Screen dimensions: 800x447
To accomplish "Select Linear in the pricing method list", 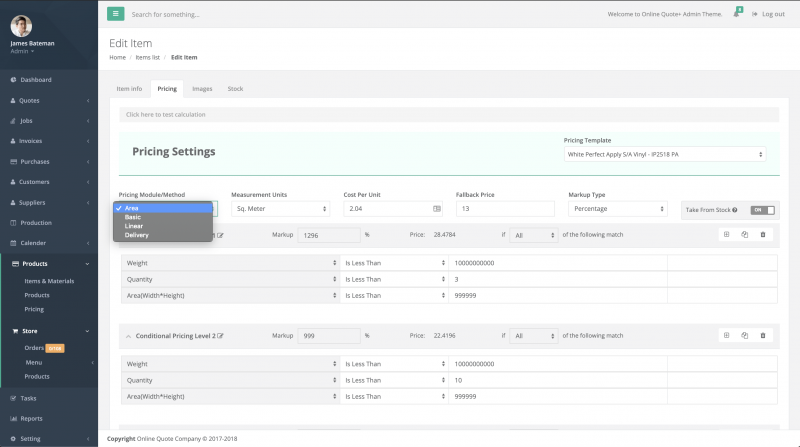I will (134, 226).
